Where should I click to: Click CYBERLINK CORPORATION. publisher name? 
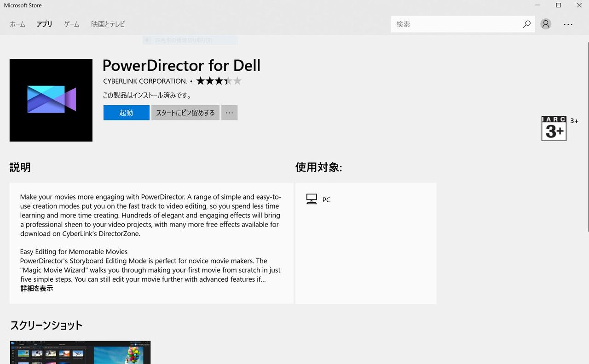(x=145, y=81)
